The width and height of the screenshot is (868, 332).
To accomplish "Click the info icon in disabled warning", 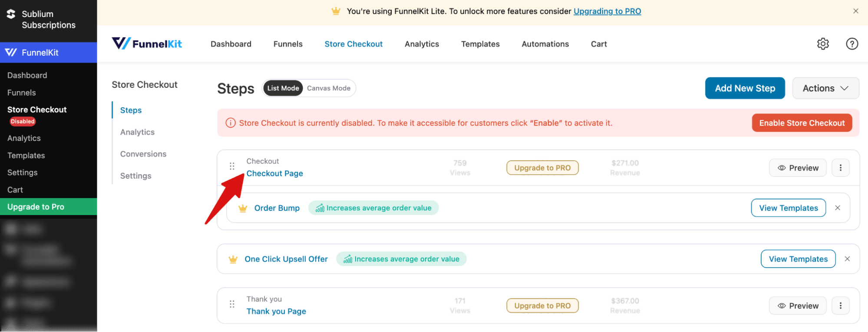I will click(231, 123).
